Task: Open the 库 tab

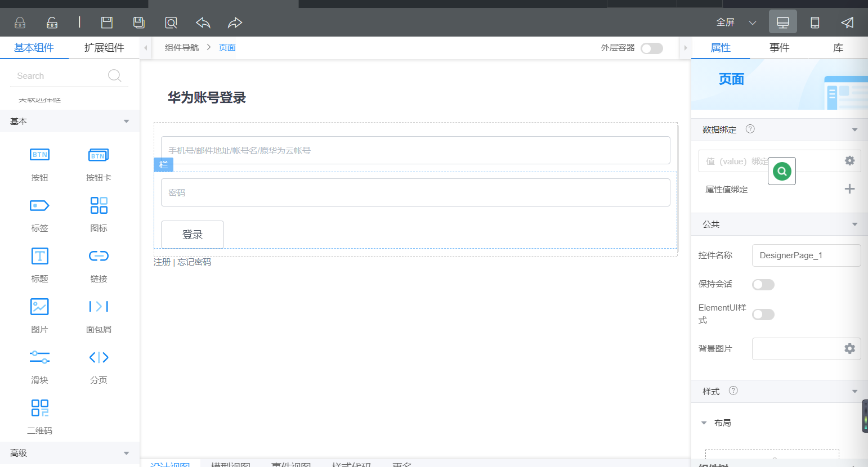Action: pyautogui.click(x=838, y=48)
